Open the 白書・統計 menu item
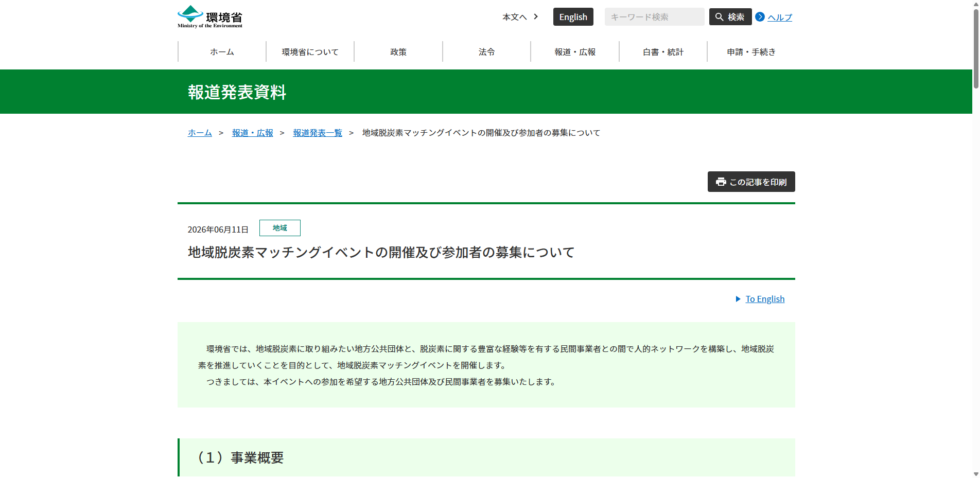The width and height of the screenshot is (980, 478). click(x=663, y=52)
